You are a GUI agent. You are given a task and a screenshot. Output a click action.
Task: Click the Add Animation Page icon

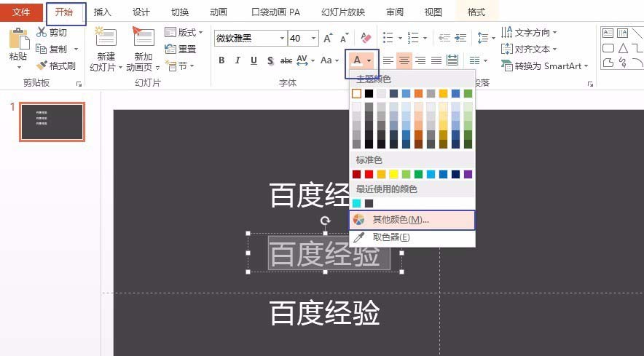pos(143,37)
